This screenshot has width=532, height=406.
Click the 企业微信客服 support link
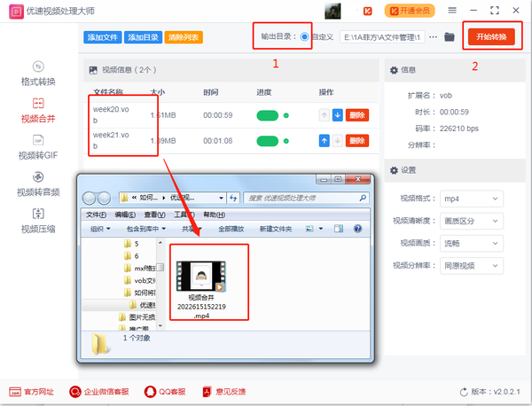click(x=99, y=392)
